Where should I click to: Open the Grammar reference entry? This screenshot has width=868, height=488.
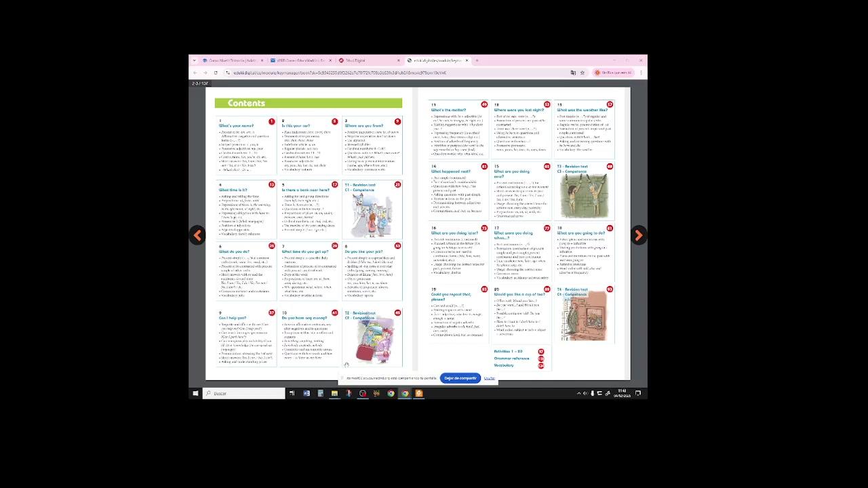tap(512, 359)
